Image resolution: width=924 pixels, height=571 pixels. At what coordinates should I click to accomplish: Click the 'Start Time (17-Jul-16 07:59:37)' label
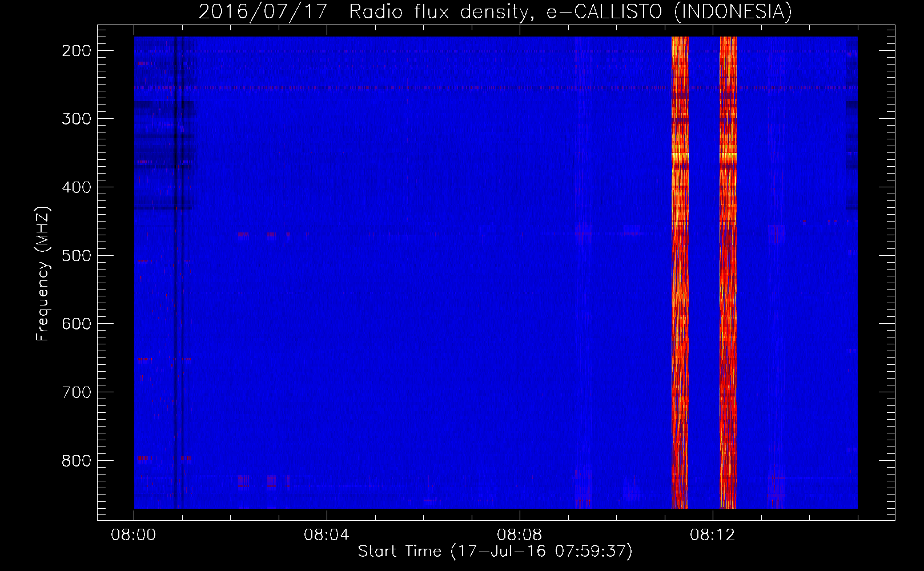(495, 552)
